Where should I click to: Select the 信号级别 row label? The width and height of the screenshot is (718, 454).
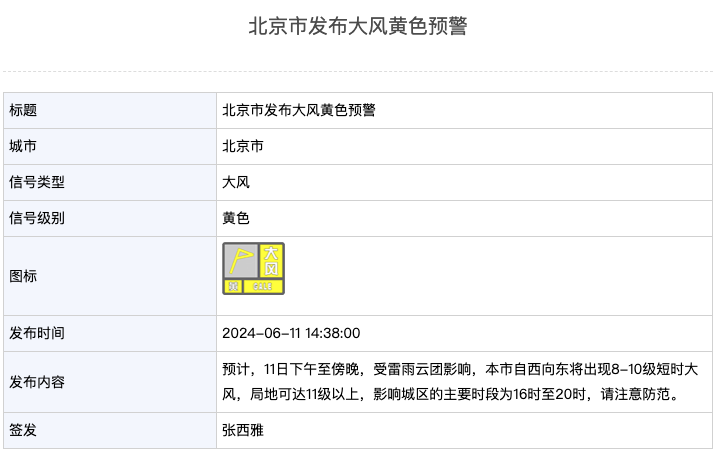point(37,218)
